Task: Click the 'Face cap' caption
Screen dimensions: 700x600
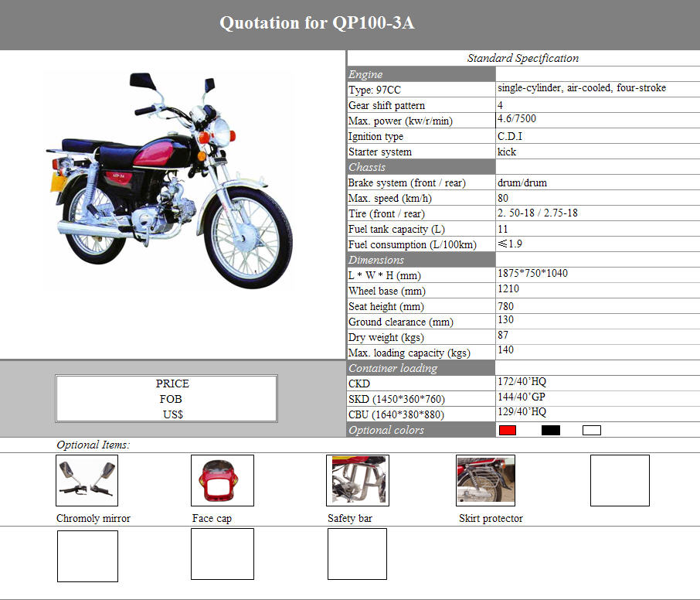Action: (x=212, y=518)
